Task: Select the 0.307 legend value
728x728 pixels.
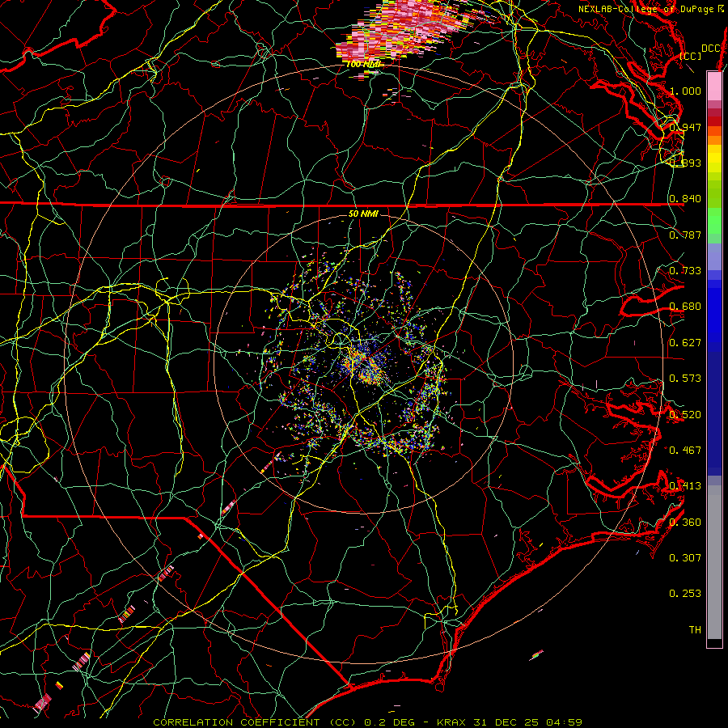Action: (x=685, y=557)
